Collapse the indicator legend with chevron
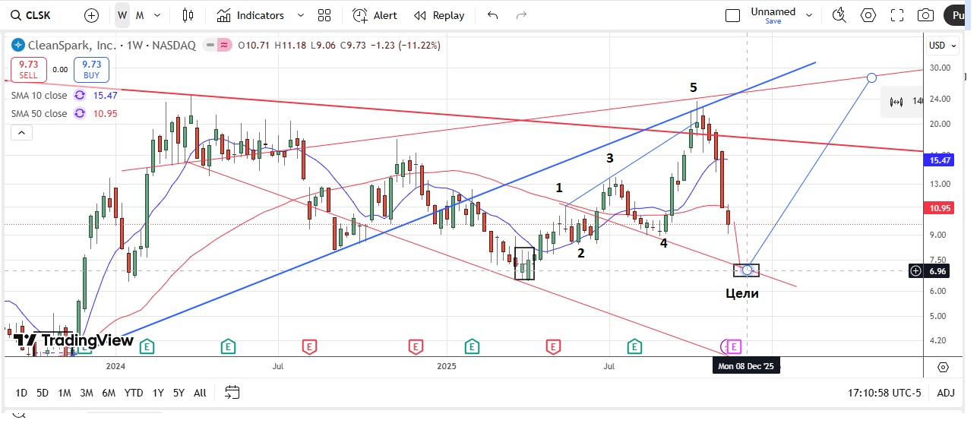Viewport: 980px width, 436px height. [x=21, y=134]
